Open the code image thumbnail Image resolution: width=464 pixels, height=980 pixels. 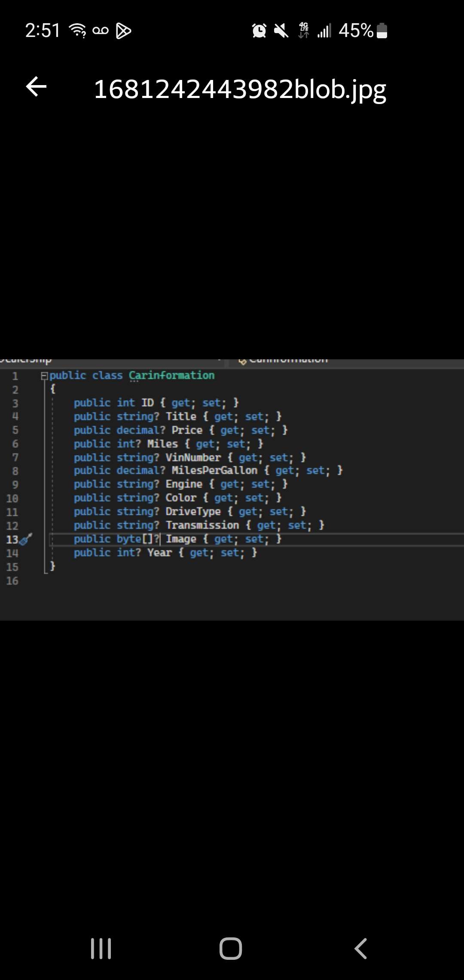click(x=232, y=490)
